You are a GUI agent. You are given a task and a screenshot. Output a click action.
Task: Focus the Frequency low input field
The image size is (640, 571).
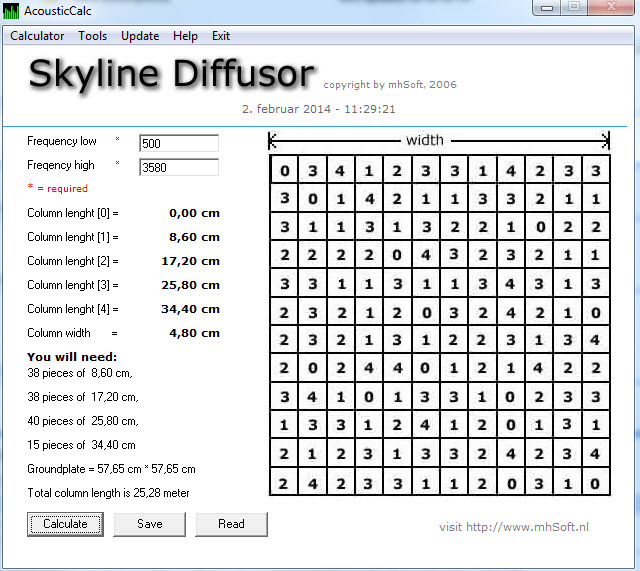click(178, 143)
